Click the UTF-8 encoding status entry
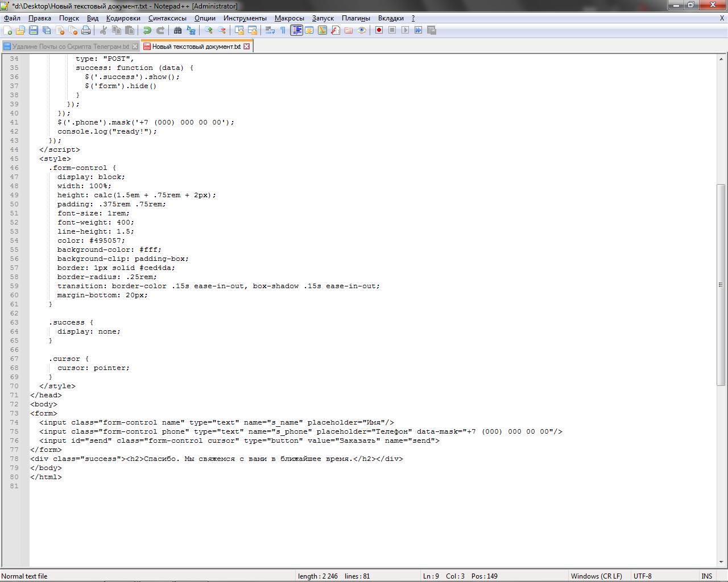 [x=643, y=576]
